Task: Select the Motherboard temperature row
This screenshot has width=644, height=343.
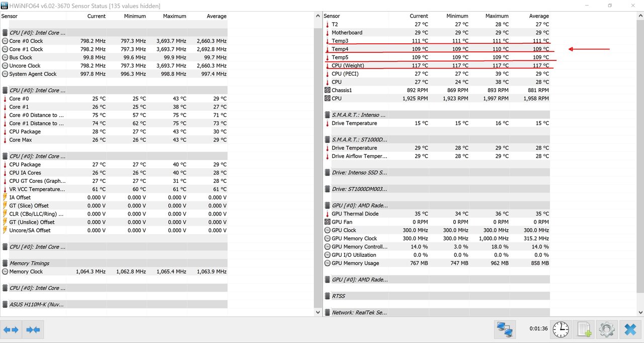Action: tap(436, 33)
